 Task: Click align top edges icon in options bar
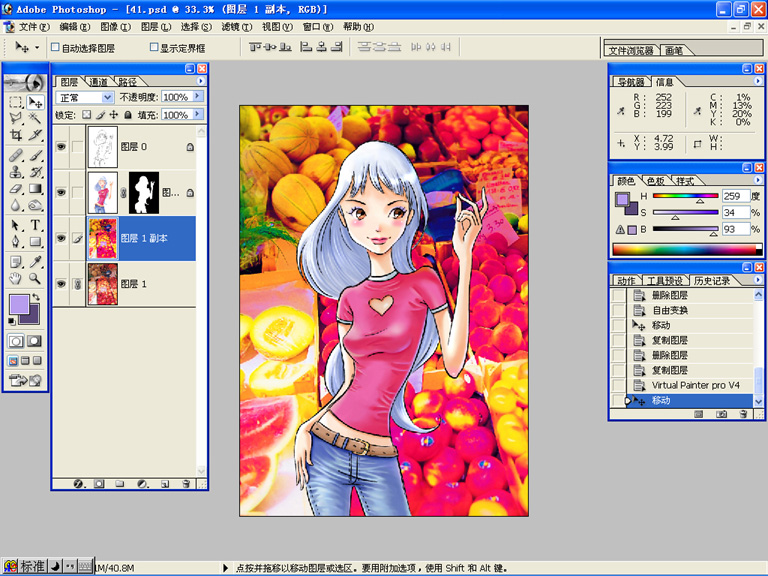point(255,47)
